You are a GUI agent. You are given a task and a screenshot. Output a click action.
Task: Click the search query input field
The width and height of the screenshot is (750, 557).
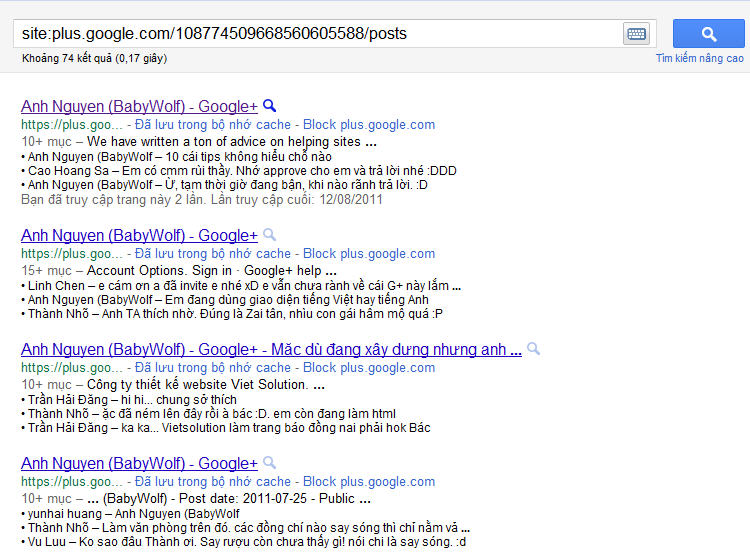[x=318, y=33]
